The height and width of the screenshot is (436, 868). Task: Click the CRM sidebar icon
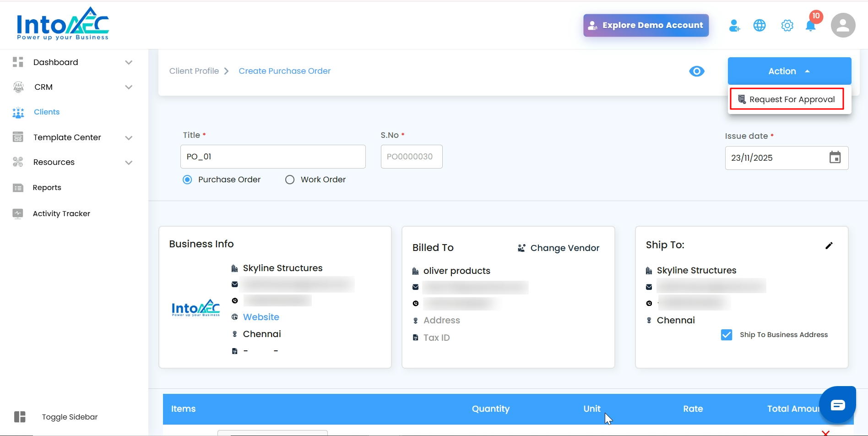point(18,87)
